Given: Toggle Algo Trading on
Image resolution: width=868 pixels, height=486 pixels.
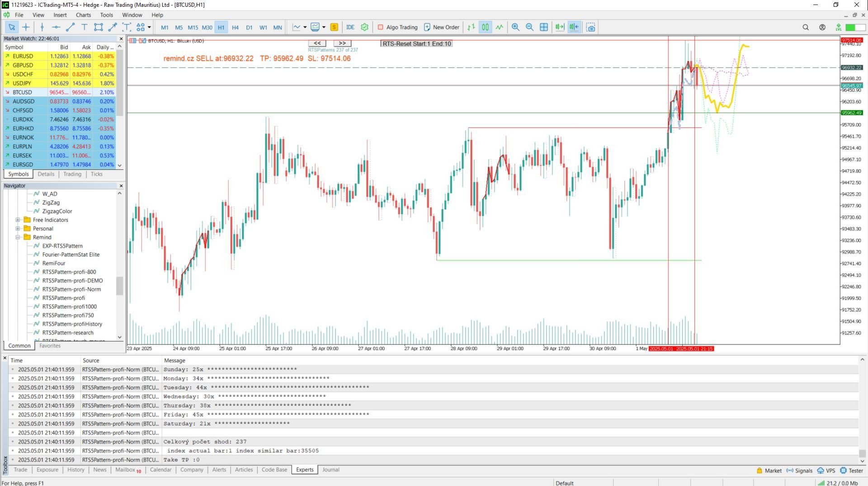Looking at the screenshot, I should [398, 27].
